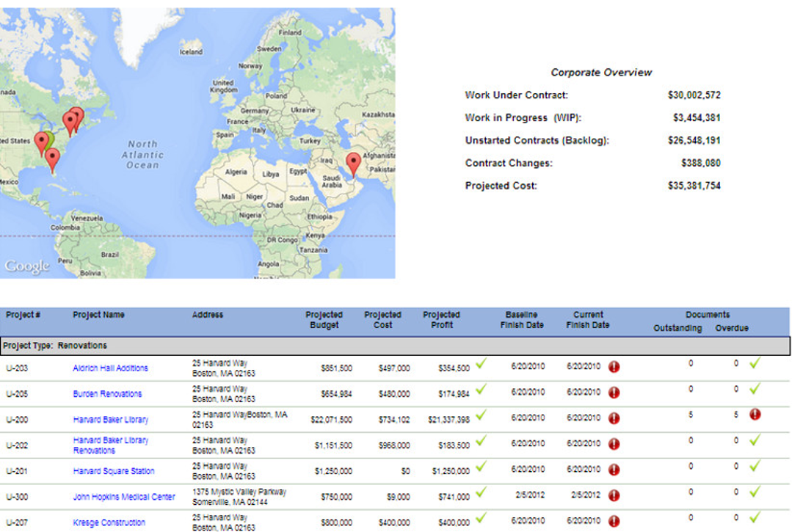The width and height of the screenshot is (792, 532).
Task: Click the Google logo on the map
Action: (x=27, y=266)
